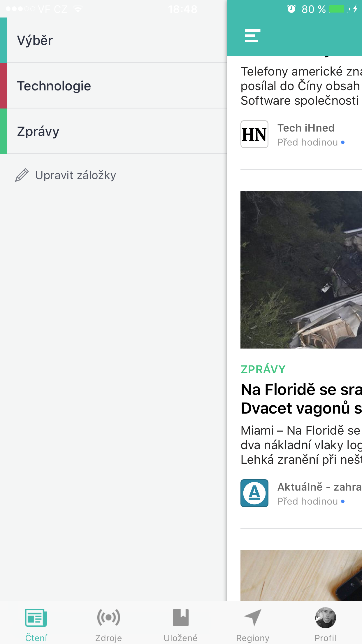Tap the alarm clock status icon

[291, 9]
